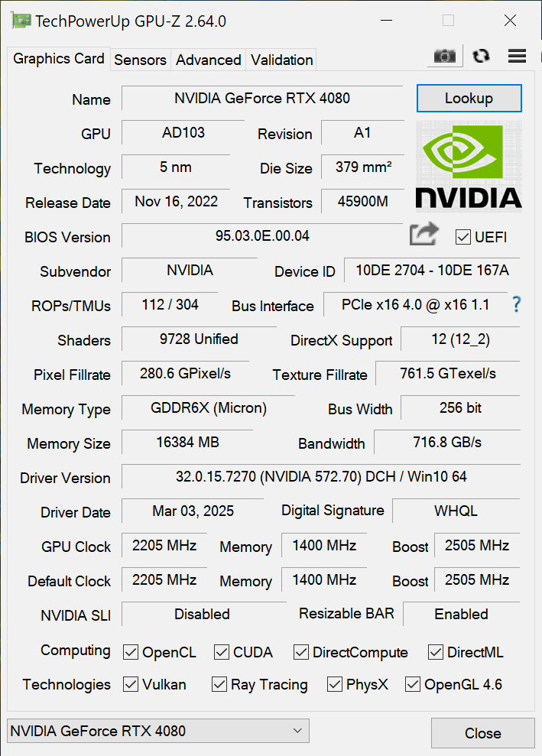Open the hamburger menu icon

[517, 56]
